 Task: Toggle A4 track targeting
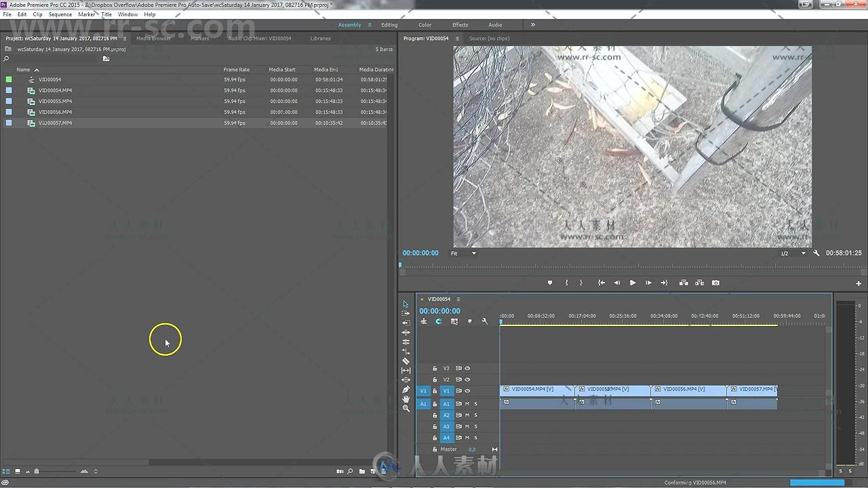tap(446, 437)
